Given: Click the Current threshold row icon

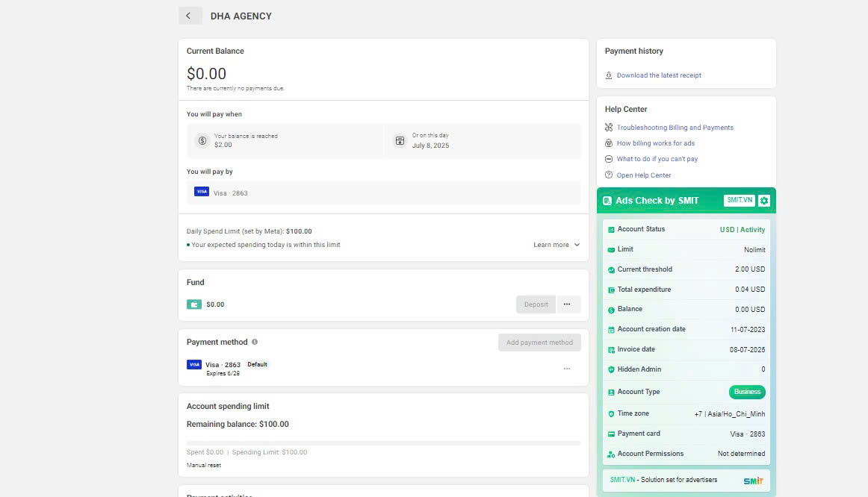Looking at the screenshot, I should click(611, 270).
